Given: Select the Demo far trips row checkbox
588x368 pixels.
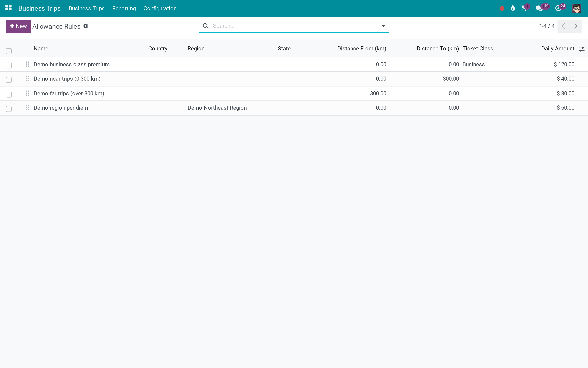Looking at the screenshot, I should tap(9, 94).
